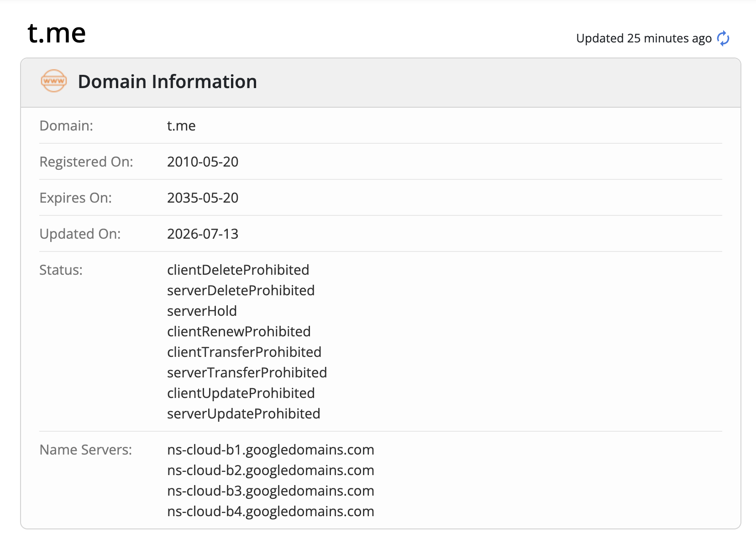Click ns-cloud-b4.googledomains.com name server
This screenshot has width=756, height=544.
[271, 511]
